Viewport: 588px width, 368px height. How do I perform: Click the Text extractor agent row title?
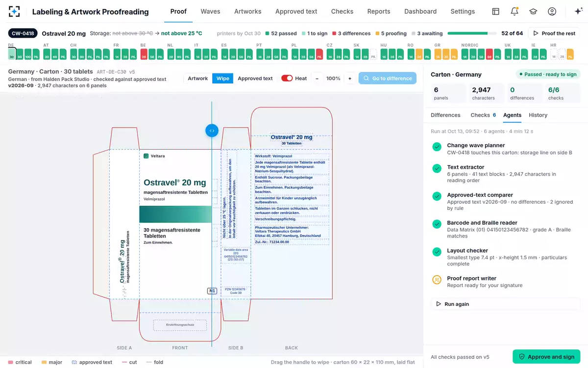pyautogui.click(x=465, y=167)
